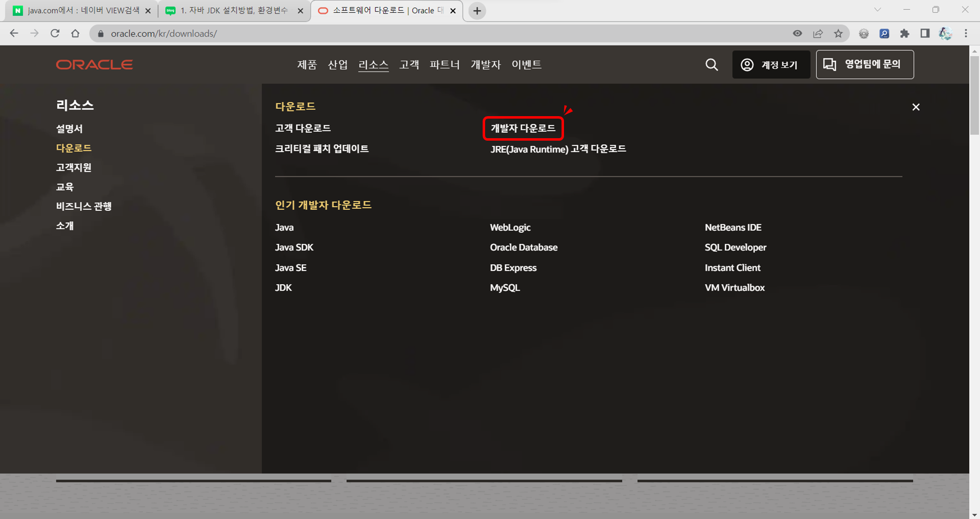Screen dimensions: 980x519
Task: Click the MySQL link
Action: pos(505,288)
